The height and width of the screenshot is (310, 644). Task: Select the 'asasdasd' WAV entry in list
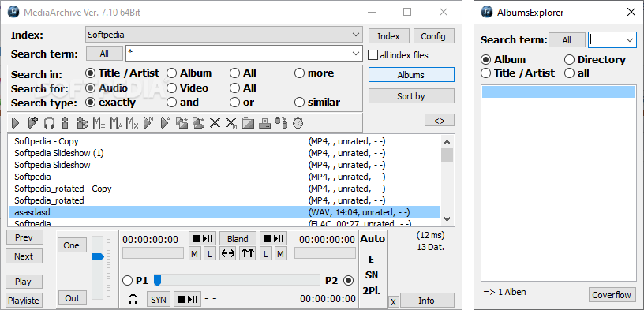(224, 212)
